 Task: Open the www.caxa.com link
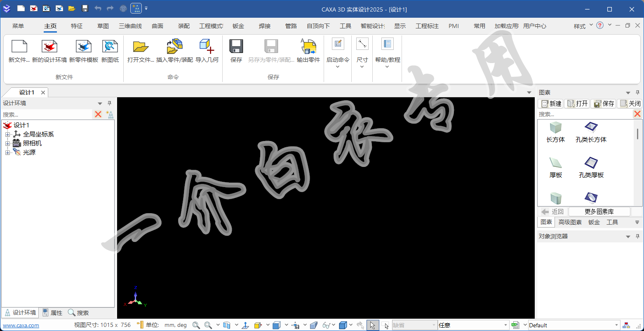pos(21,325)
